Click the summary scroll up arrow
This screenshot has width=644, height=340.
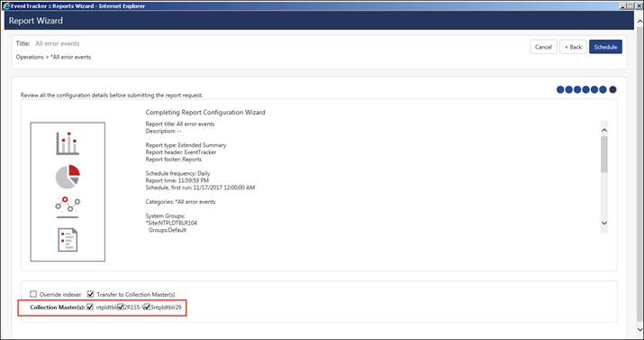coord(604,131)
